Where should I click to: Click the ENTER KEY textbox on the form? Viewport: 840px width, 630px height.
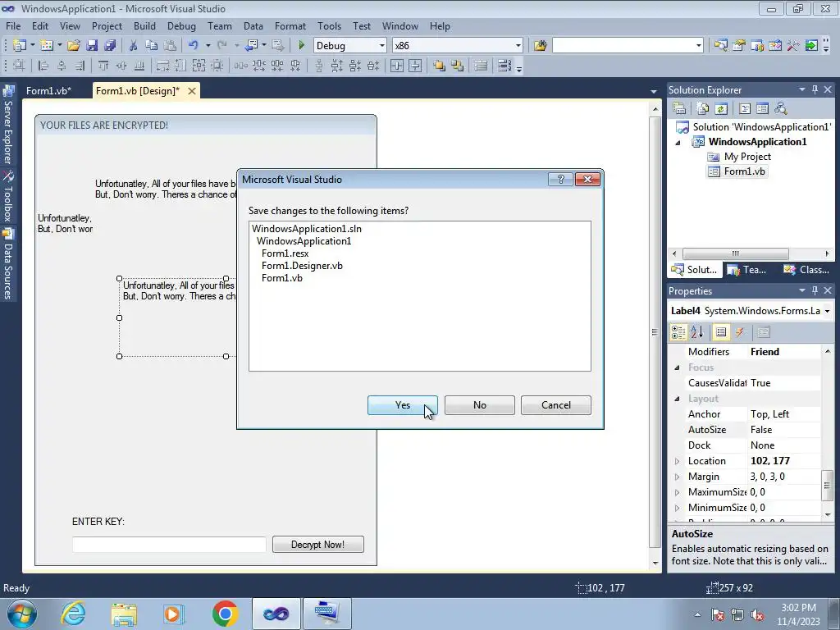pyautogui.click(x=169, y=545)
